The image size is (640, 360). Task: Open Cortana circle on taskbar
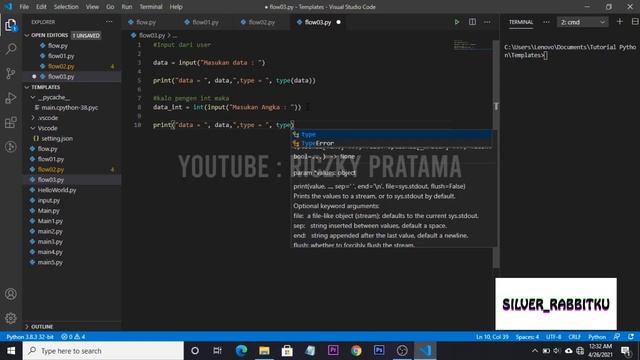[x=195, y=351]
